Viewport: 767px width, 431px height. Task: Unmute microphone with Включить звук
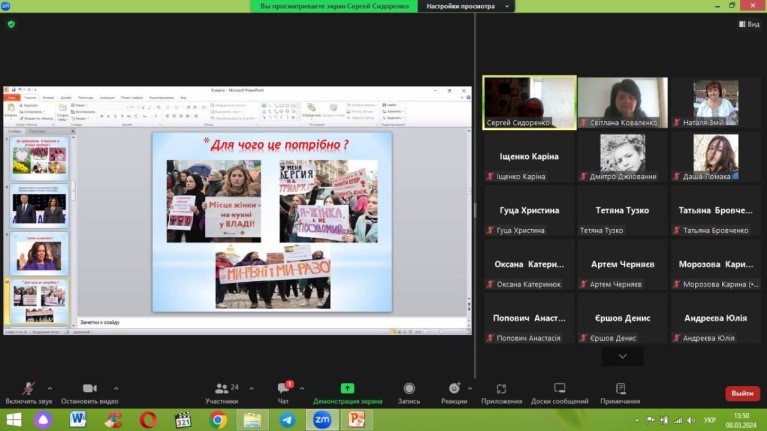(x=28, y=393)
